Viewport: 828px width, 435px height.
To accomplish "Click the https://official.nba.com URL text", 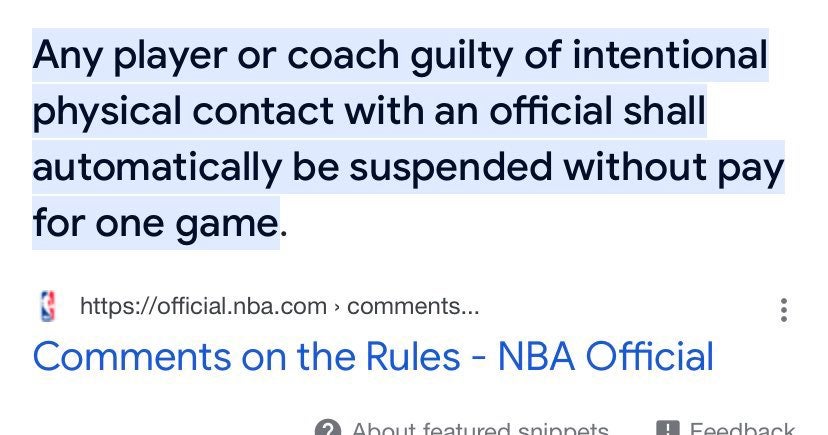I will 203,306.
